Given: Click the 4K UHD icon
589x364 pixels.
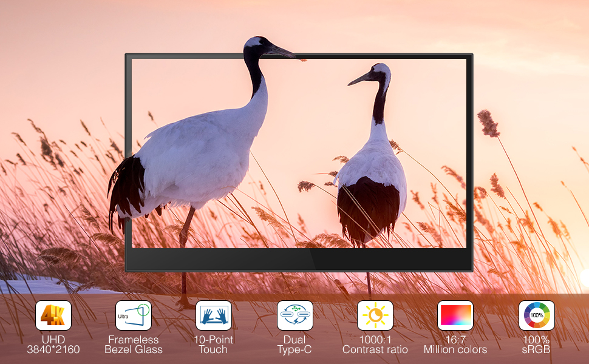Looking at the screenshot, I should [53, 315].
